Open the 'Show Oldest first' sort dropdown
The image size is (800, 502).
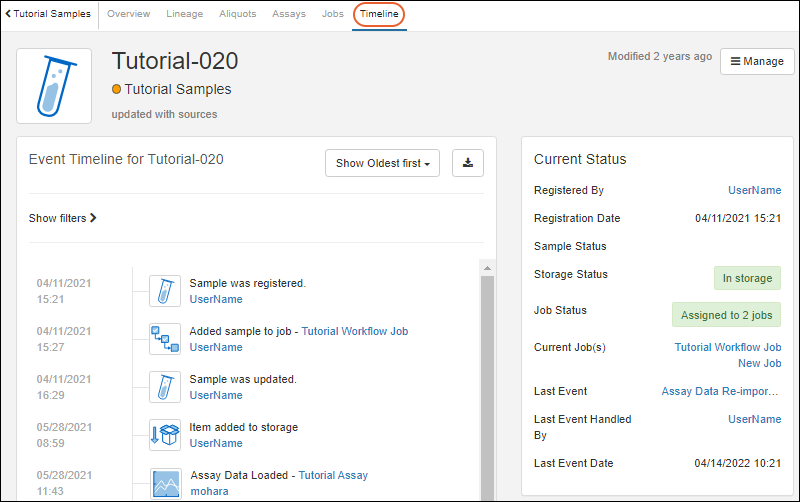pos(382,163)
